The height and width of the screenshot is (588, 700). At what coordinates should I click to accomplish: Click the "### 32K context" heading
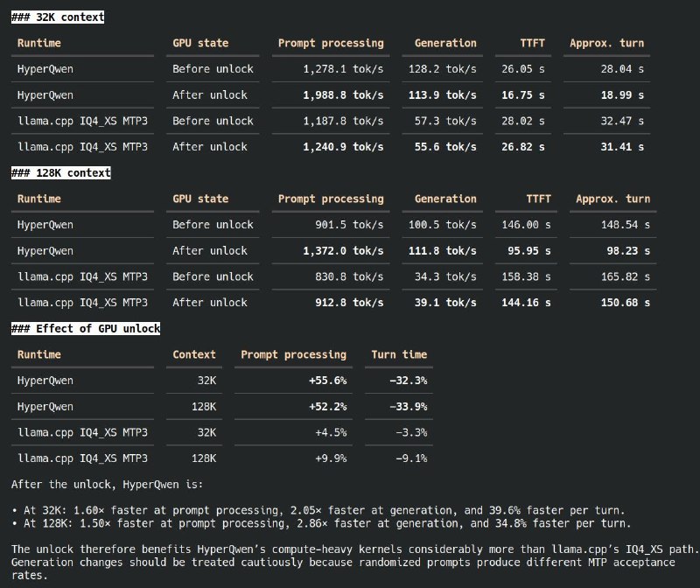click(58, 17)
